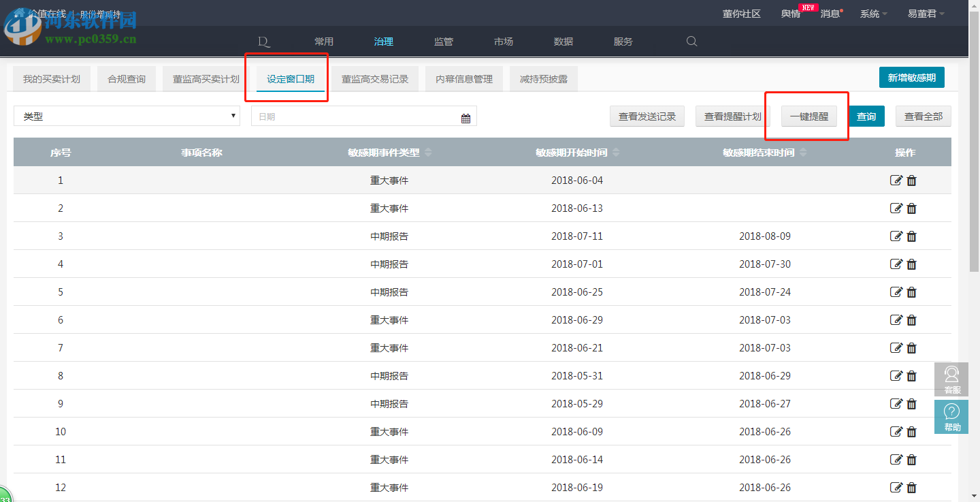980x502 pixels.
Task: Click the search magnifier in the navigation bar
Action: [691, 42]
